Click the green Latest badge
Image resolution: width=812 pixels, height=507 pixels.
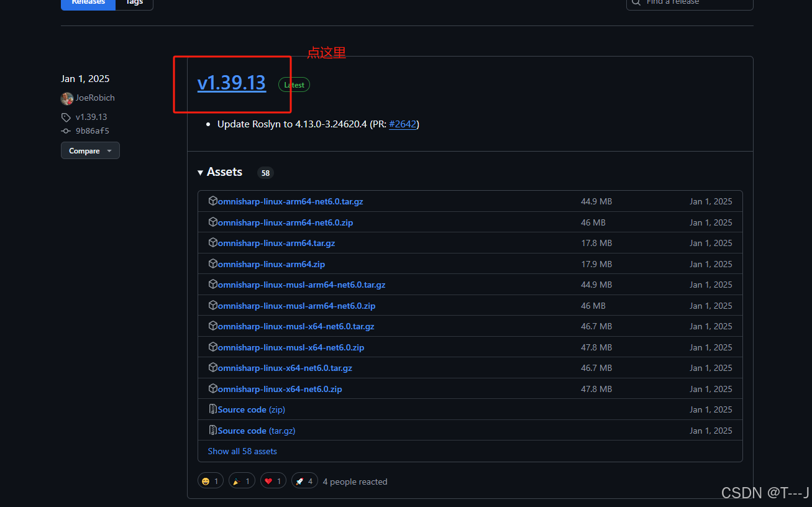click(x=294, y=84)
